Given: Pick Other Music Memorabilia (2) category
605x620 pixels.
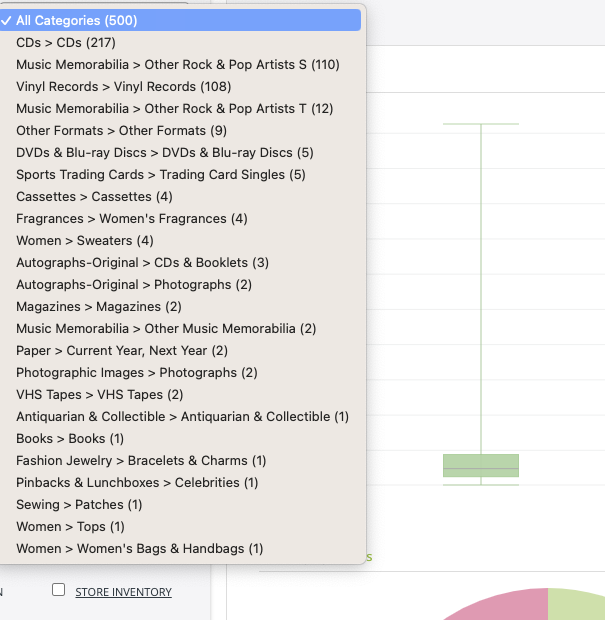Looking at the screenshot, I should tap(180, 329).
